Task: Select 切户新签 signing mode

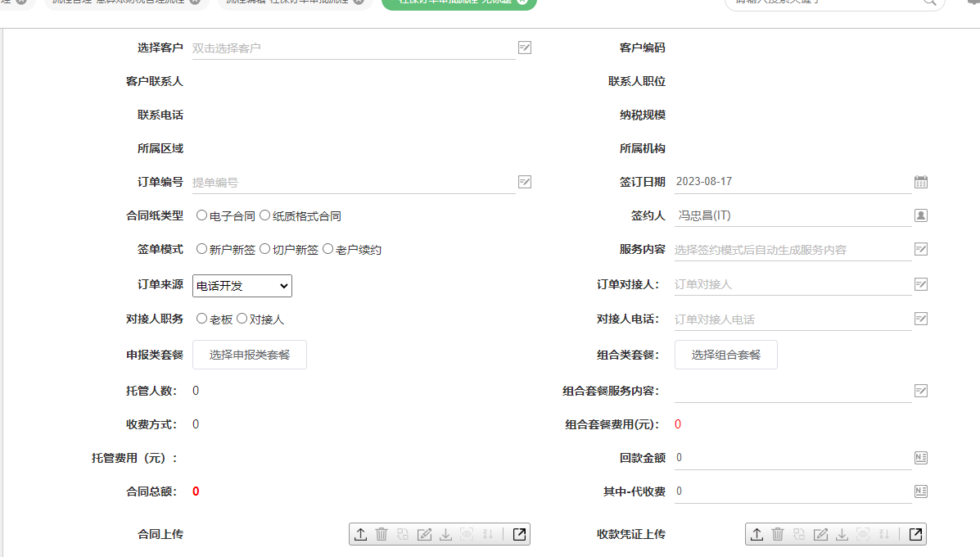Action: [265, 249]
